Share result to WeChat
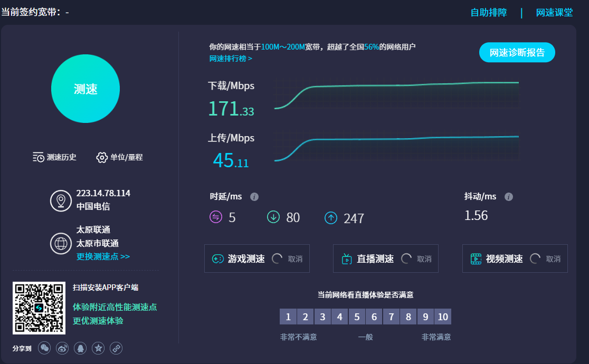Image resolution: width=589 pixels, height=364 pixels. pos(45,348)
